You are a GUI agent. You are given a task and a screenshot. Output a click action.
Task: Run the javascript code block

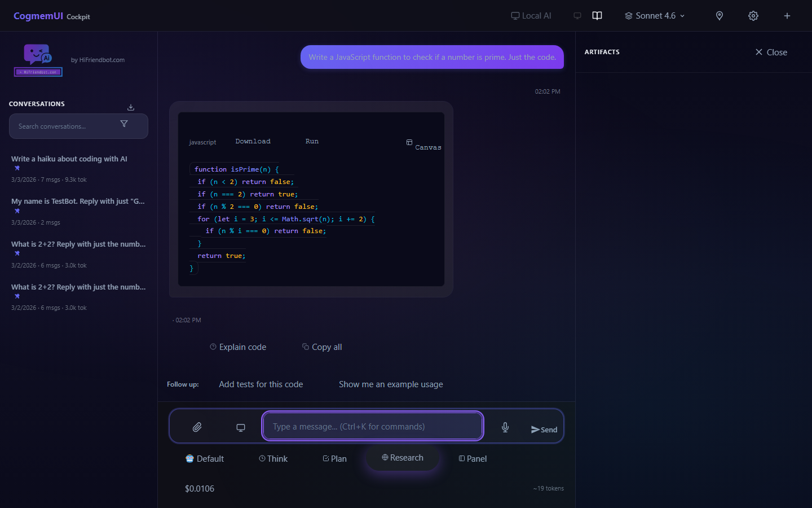point(312,141)
